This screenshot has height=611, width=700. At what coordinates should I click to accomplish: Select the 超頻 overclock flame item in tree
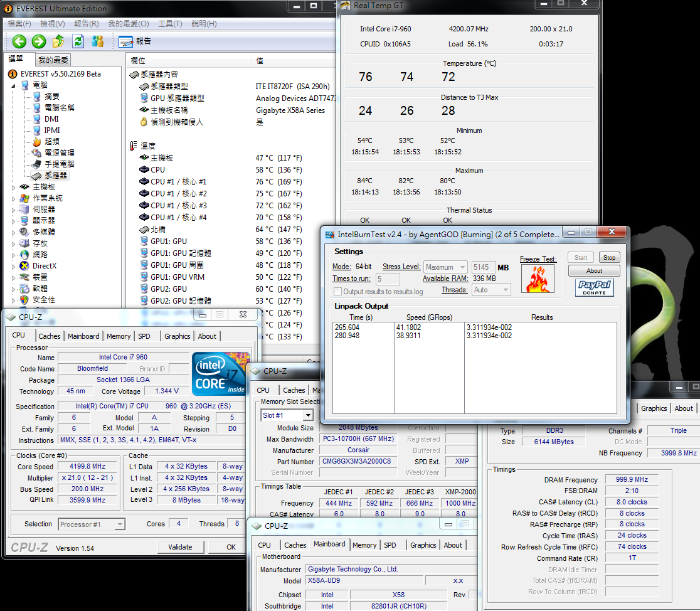51,142
